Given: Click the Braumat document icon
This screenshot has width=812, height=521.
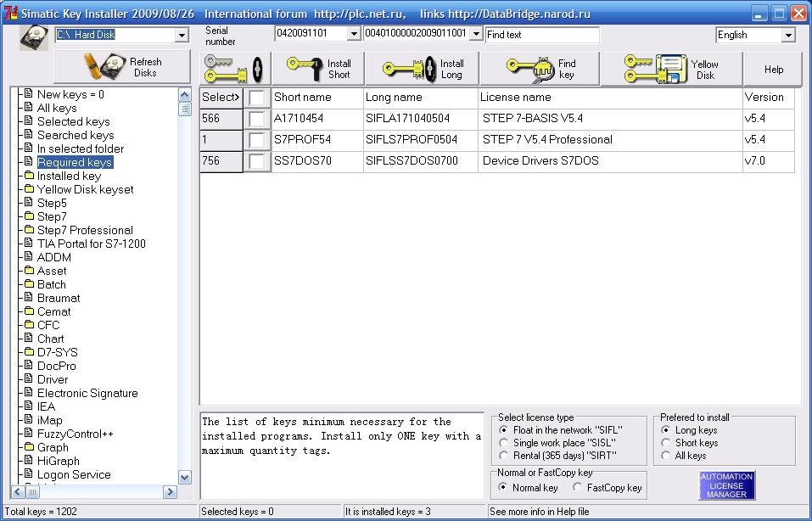Looking at the screenshot, I should pos(29,297).
